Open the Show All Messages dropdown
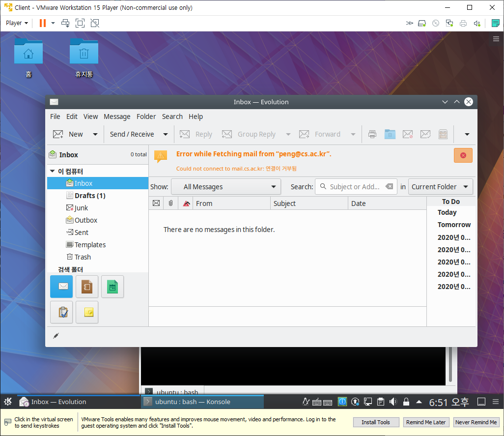 coord(226,187)
